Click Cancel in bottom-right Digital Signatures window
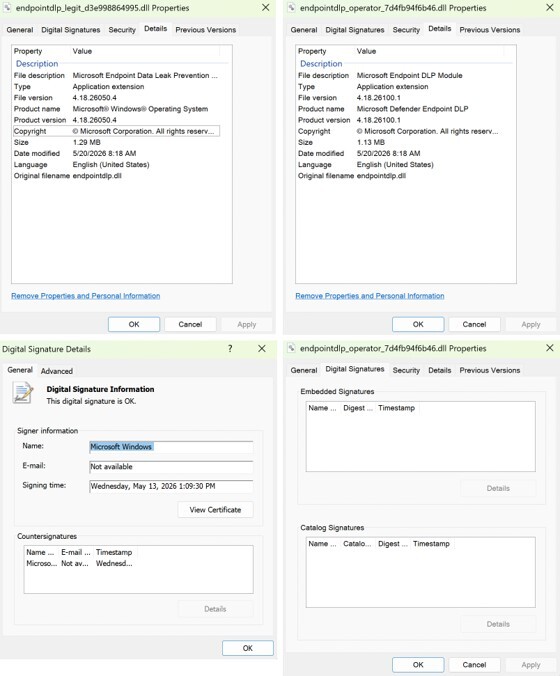 474,665
